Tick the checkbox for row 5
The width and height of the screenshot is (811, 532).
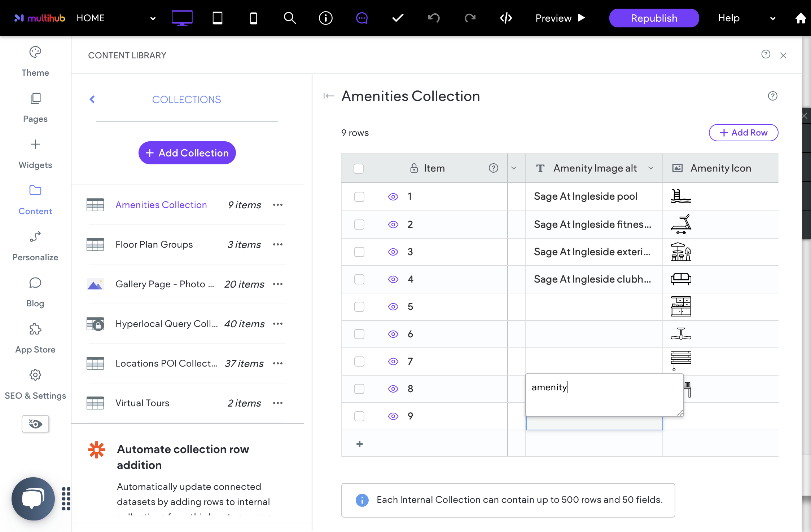[x=359, y=307]
